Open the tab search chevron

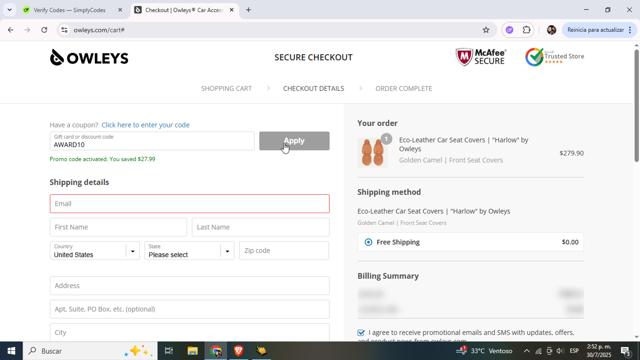coord(9,10)
